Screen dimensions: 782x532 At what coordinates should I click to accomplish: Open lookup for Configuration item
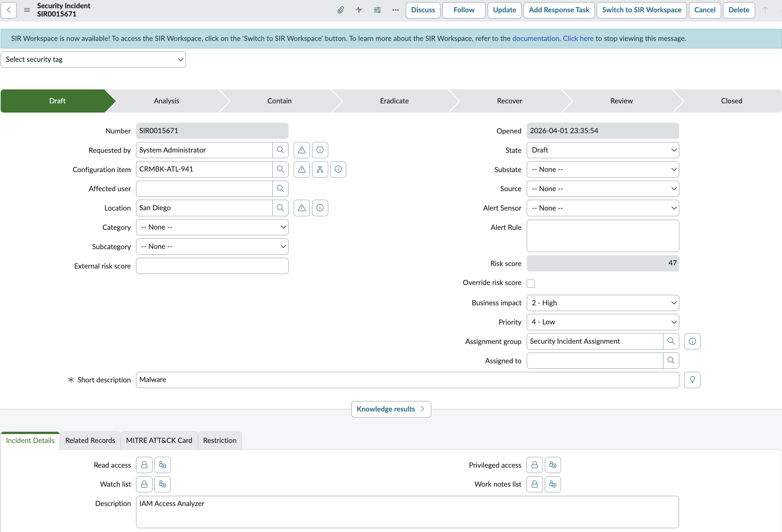[x=280, y=169]
